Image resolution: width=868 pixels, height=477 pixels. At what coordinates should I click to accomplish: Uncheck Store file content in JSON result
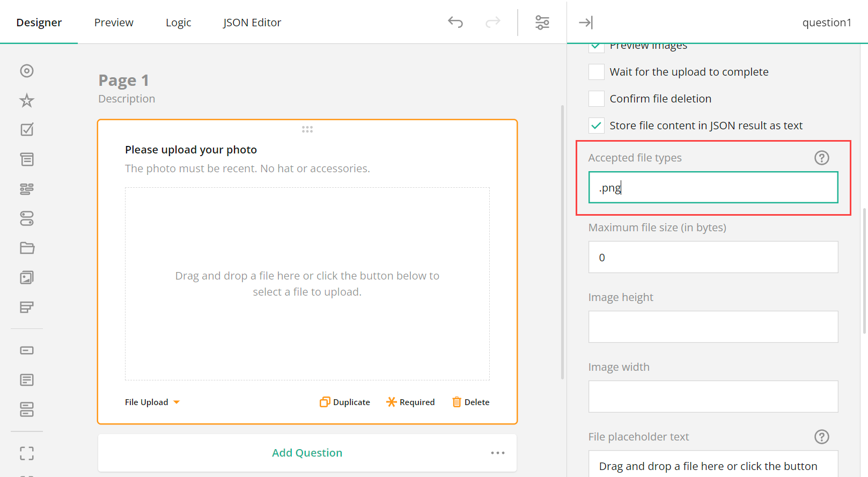pos(597,126)
